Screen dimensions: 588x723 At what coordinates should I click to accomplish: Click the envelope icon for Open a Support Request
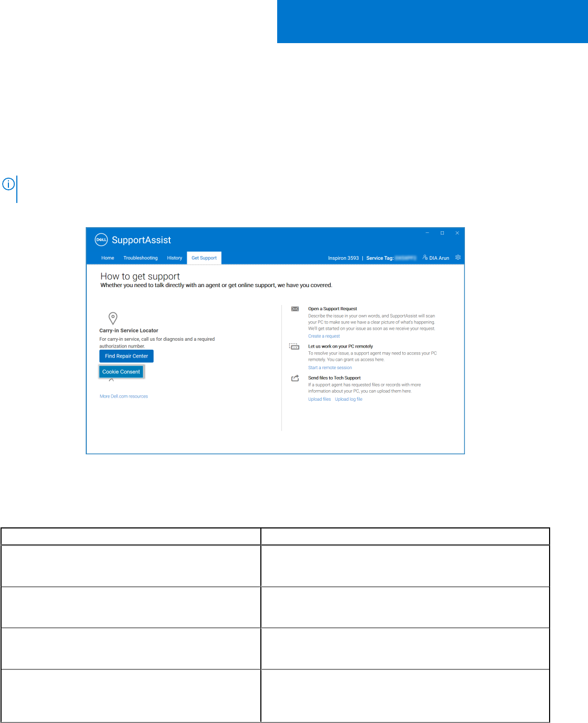tap(295, 309)
